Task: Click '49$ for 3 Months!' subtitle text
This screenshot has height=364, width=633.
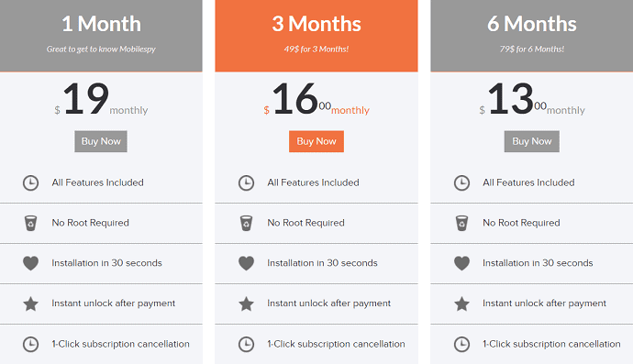Action: (x=316, y=50)
